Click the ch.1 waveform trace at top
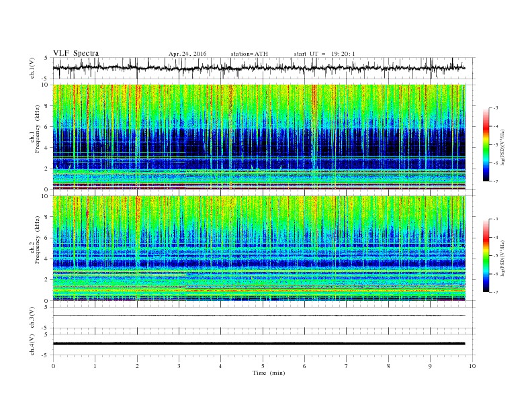 click(x=259, y=68)
